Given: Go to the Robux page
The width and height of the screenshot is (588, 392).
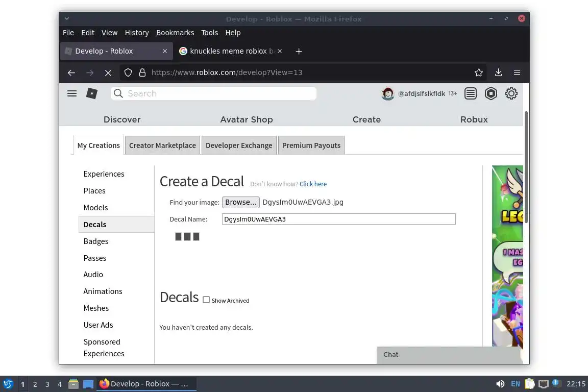Looking at the screenshot, I should click(x=474, y=119).
